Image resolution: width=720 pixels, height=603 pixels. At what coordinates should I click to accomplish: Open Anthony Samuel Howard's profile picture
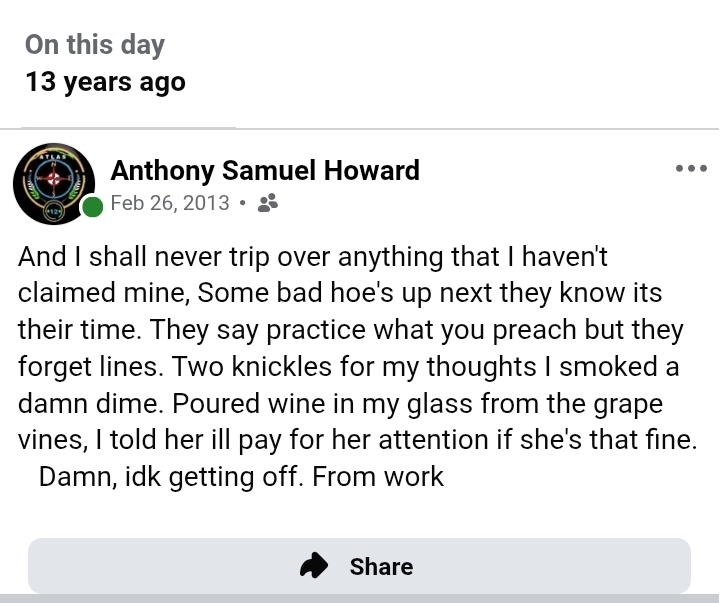[x=54, y=185]
